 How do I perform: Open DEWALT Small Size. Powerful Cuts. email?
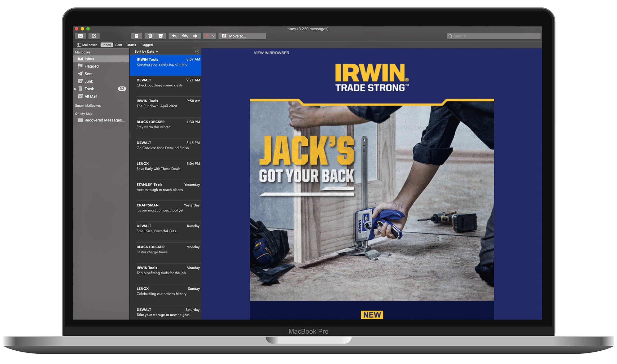click(165, 232)
